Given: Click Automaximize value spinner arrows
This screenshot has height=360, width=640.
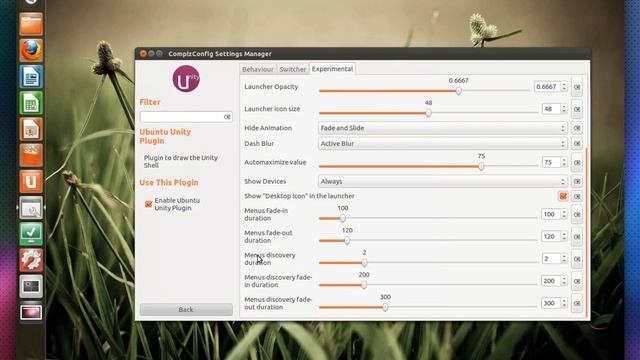Looking at the screenshot, I should [564, 162].
